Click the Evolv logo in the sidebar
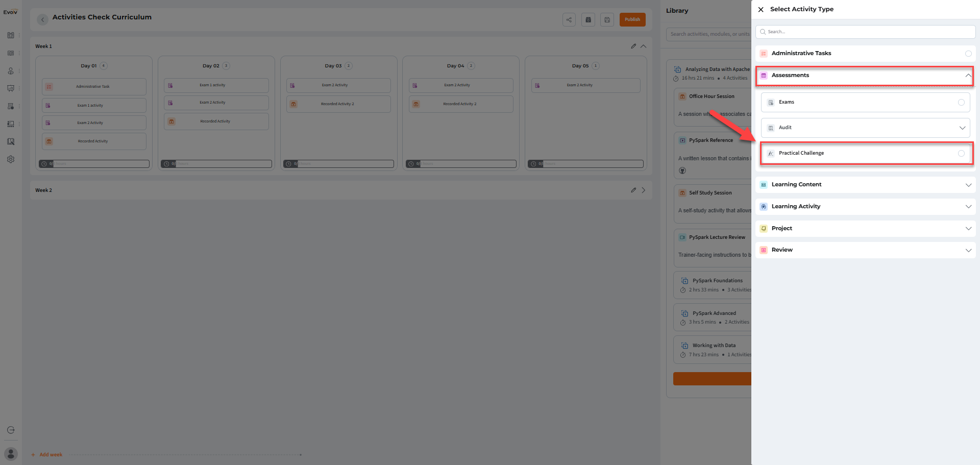The width and height of the screenshot is (980, 465). click(10, 12)
